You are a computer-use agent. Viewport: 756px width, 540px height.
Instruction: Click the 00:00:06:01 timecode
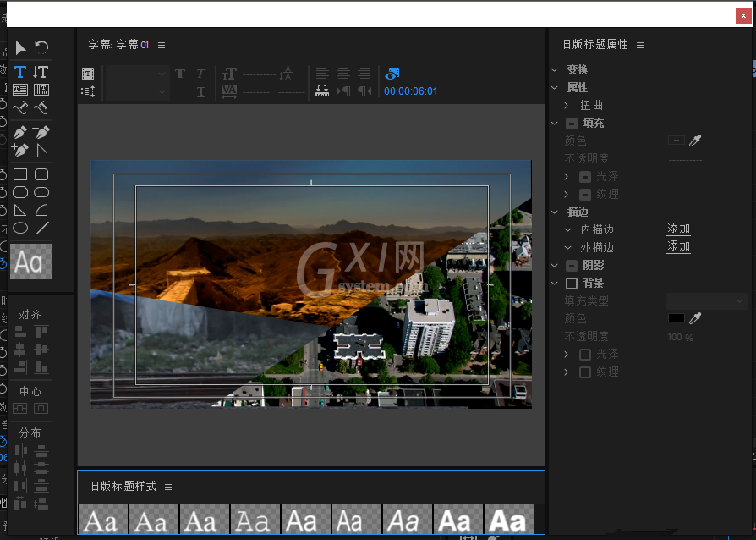410,91
